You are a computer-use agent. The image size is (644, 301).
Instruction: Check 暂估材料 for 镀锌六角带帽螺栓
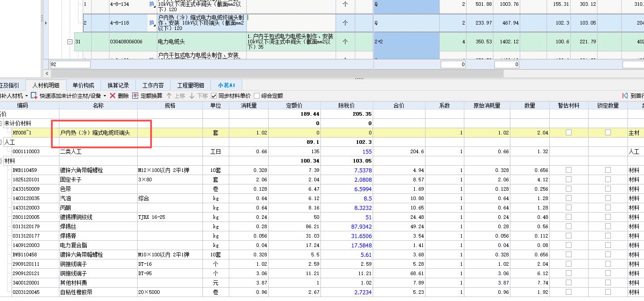[x=568, y=170]
